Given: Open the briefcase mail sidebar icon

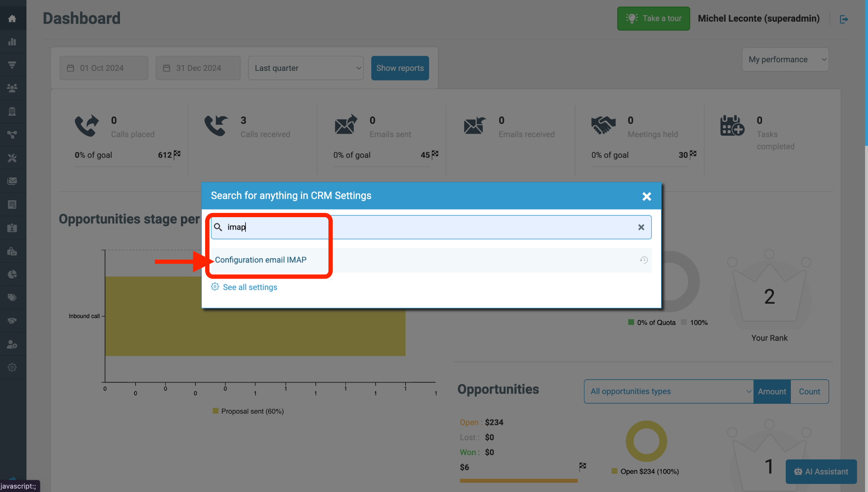Looking at the screenshot, I should tap(12, 251).
